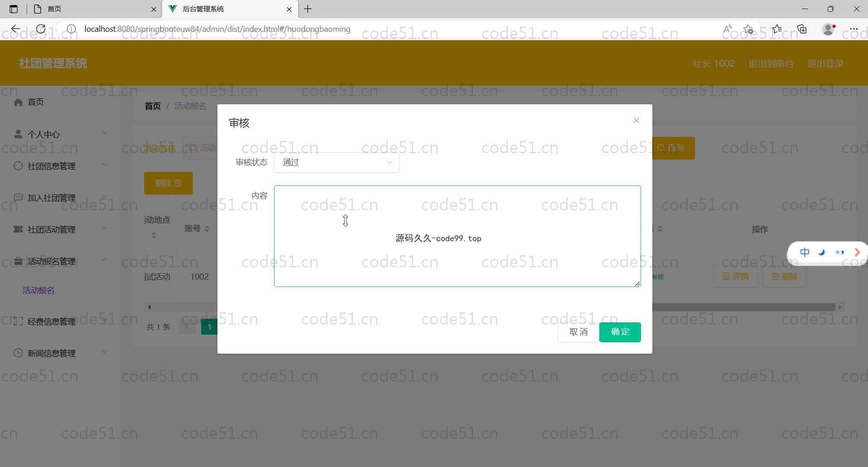Image resolution: width=868 pixels, height=467 pixels.
Task: Open the 审核状态 dropdown showing 通过
Action: (337, 162)
